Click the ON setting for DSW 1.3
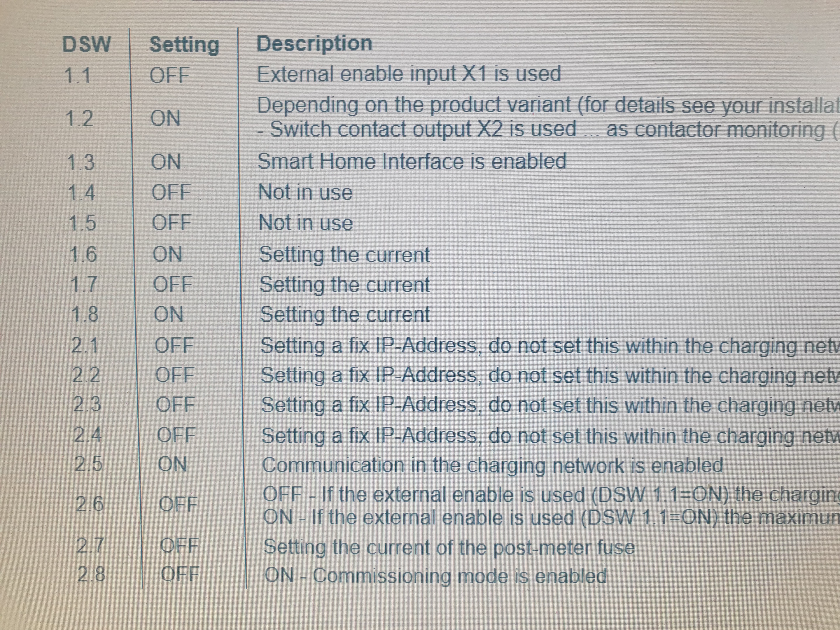The image size is (840, 630). (166, 162)
